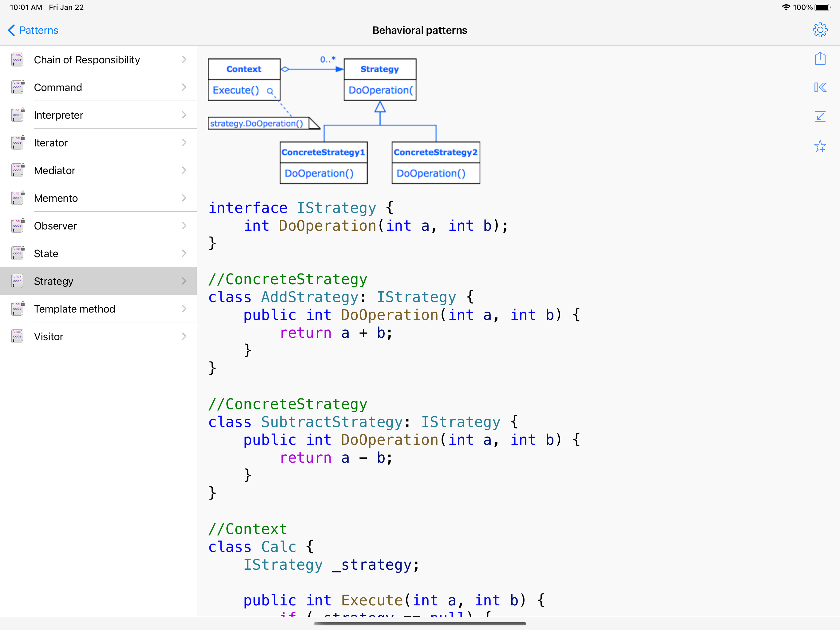Click the Visitor pattern code icon

(x=18, y=336)
